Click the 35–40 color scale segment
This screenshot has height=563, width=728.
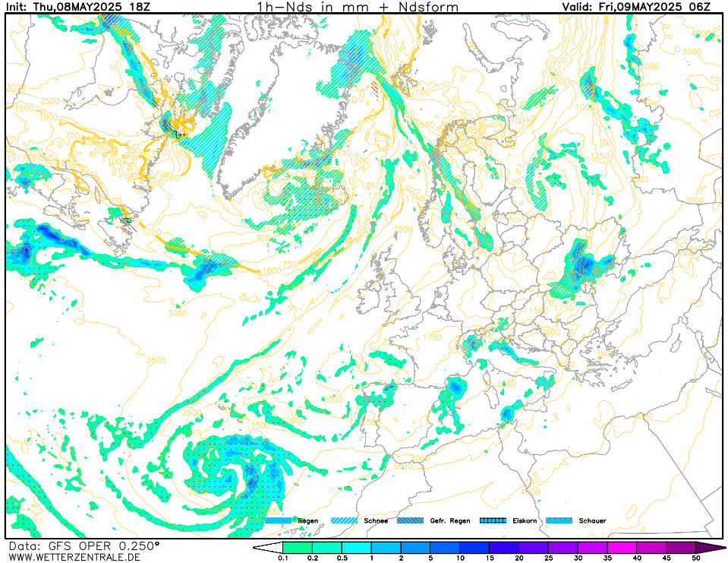[622, 548]
